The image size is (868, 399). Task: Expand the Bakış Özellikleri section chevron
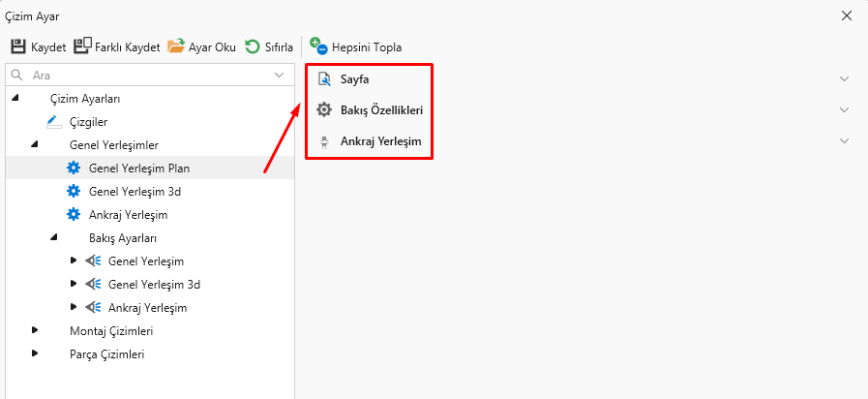844,110
